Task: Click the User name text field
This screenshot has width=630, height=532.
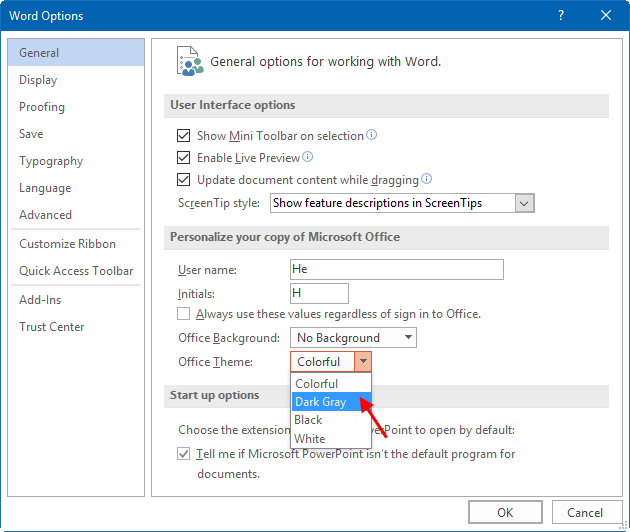Action: coord(397,269)
